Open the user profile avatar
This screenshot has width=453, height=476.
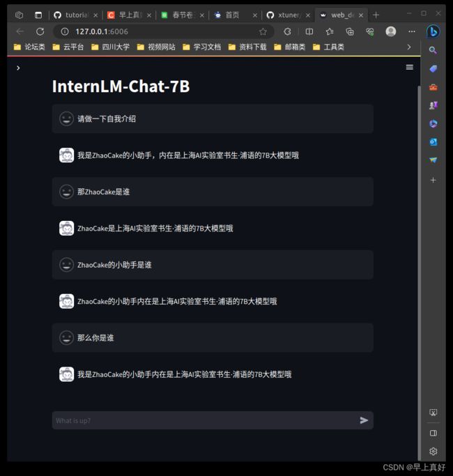[x=391, y=31]
